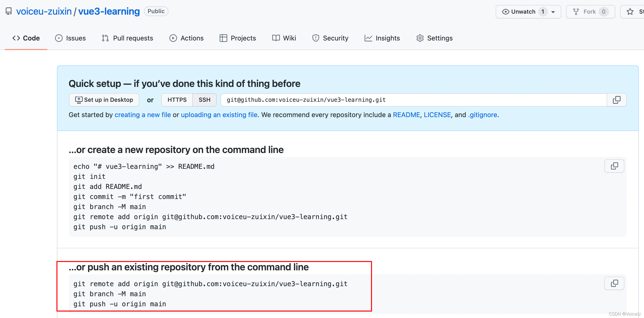Switch to the Code tab
Screen dimensions: 644x318
pos(26,38)
